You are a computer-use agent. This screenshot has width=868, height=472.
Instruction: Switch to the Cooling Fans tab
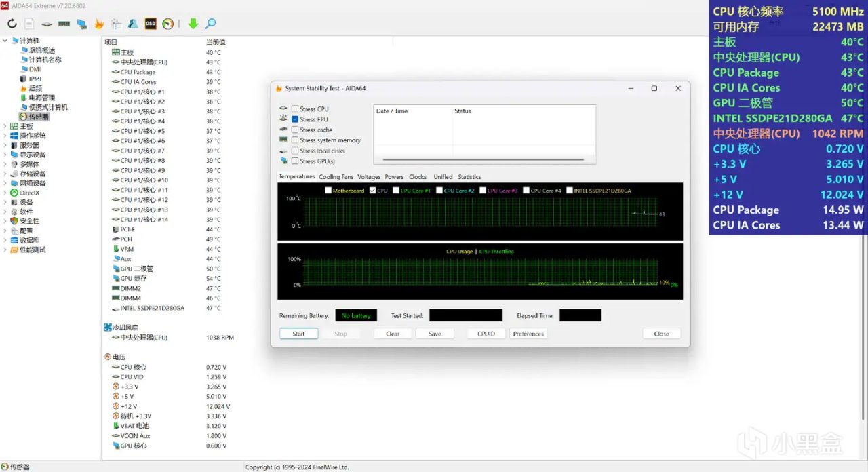336,177
